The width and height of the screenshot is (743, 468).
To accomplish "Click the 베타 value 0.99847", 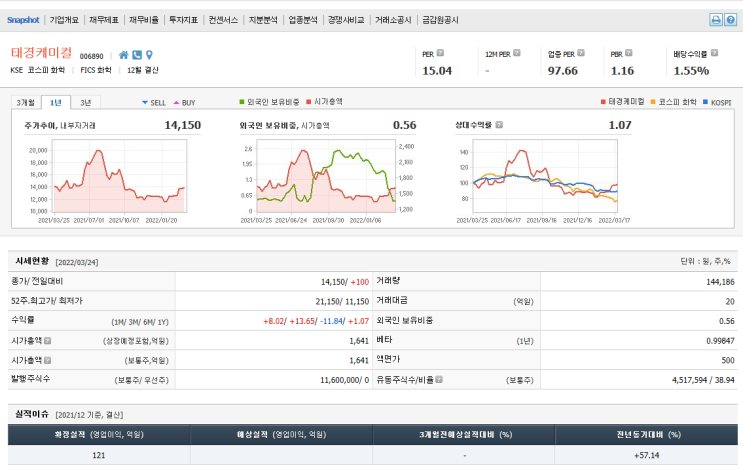I will [x=720, y=341].
